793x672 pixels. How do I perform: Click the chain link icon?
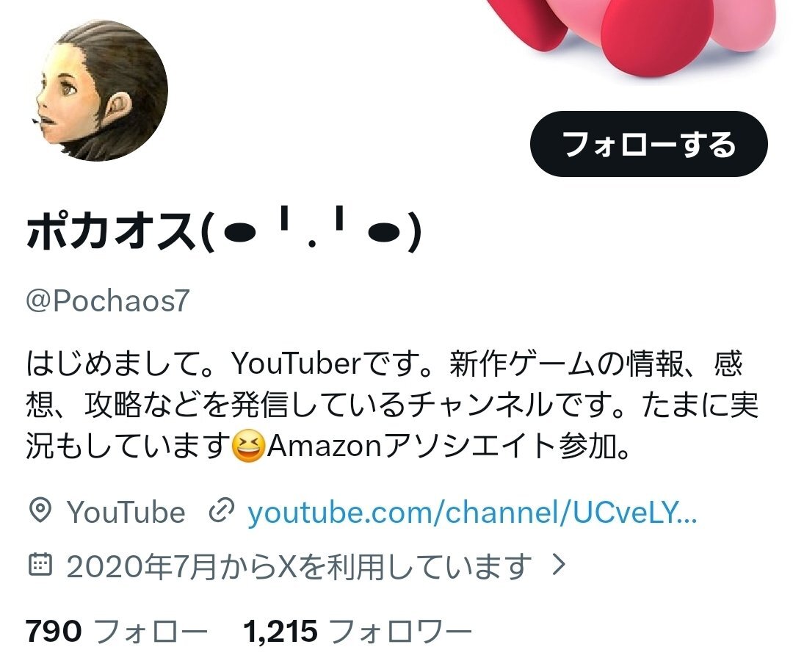[222, 511]
